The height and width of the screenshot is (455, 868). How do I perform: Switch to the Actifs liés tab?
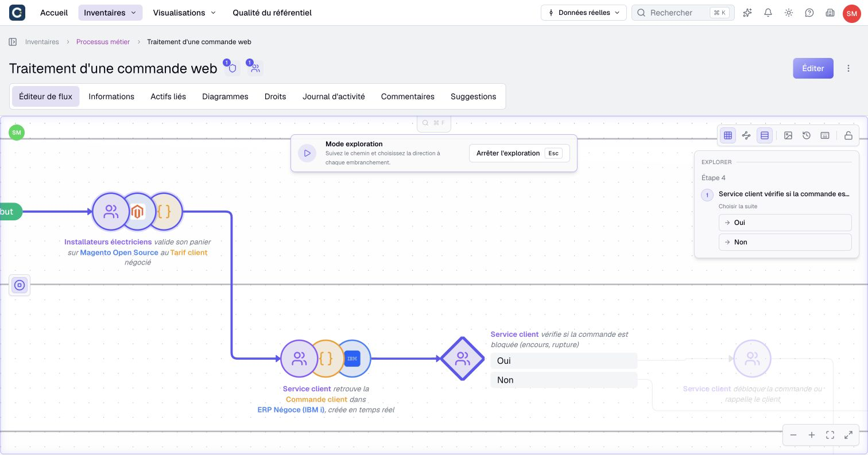tap(168, 96)
